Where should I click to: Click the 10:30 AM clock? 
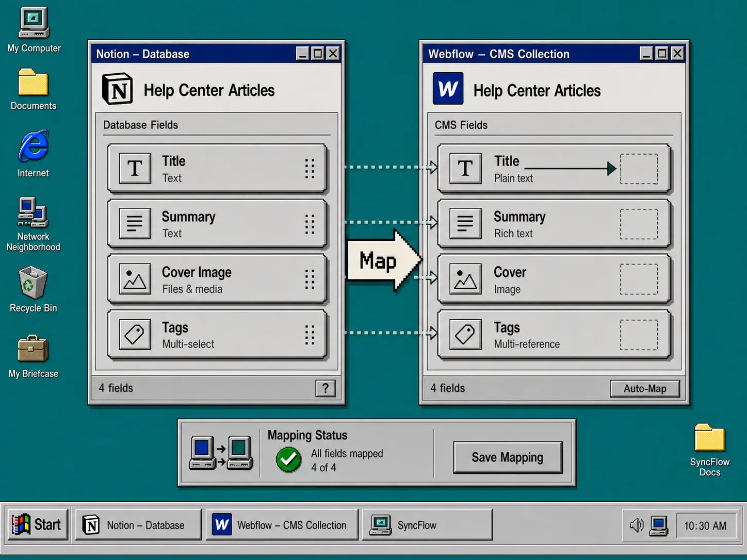(705, 525)
